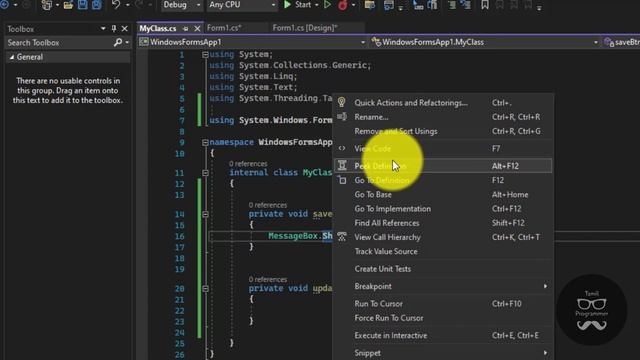Click the Save All icon
This screenshot has height=360, width=640.
(97, 5)
